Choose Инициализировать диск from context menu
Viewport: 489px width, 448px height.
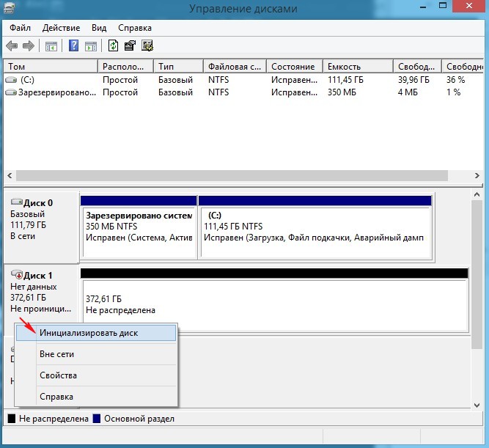(88, 333)
